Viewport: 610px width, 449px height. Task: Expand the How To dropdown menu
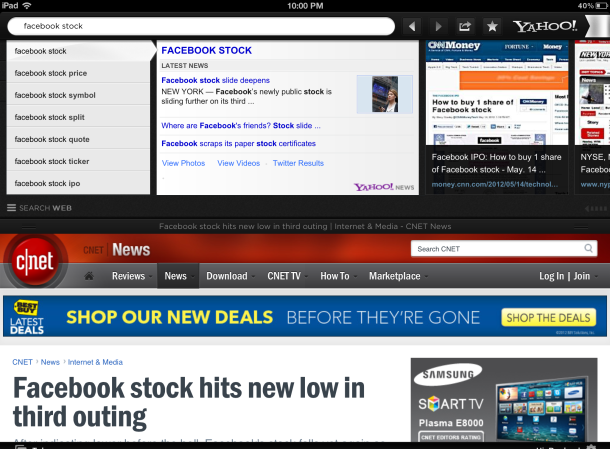click(x=338, y=276)
